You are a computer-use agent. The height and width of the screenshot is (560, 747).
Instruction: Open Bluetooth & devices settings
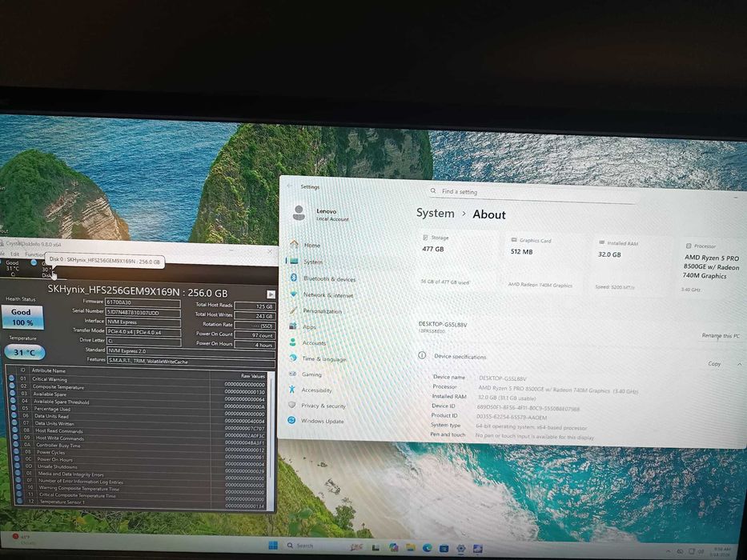tap(323, 278)
